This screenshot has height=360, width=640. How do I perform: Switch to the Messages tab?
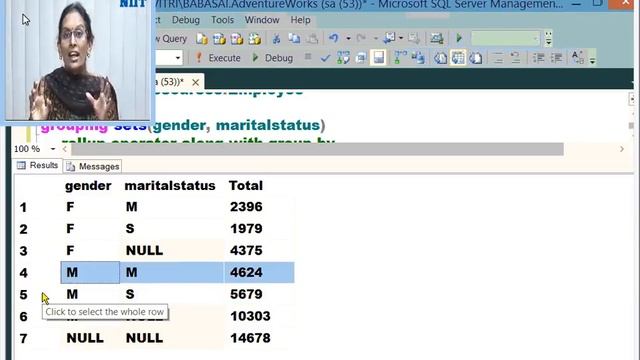(93, 166)
